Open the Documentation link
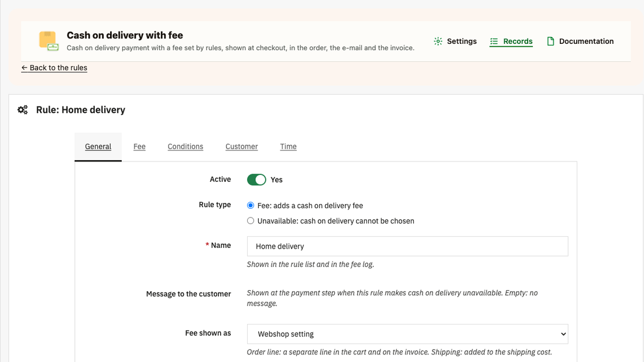The height and width of the screenshot is (362, 644). 580,41
